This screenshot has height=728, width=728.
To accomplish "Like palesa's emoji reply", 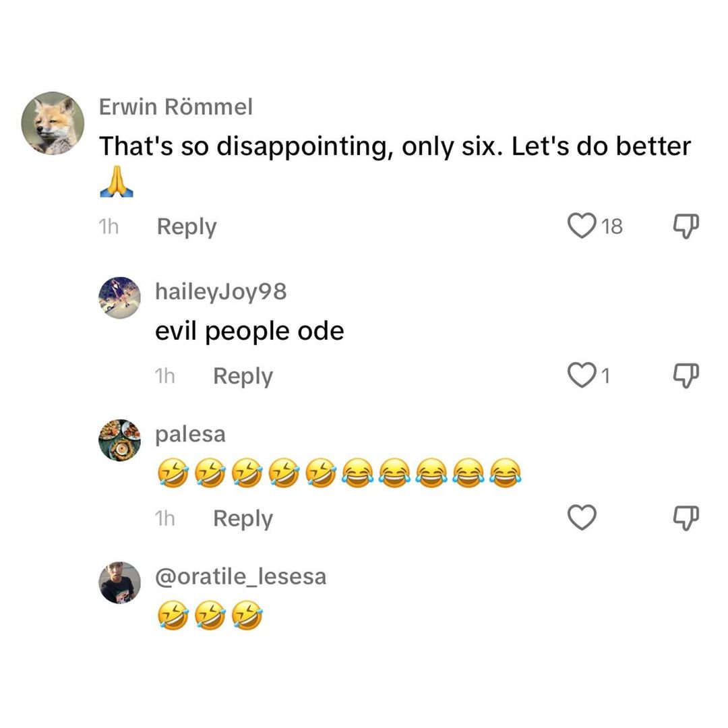I will tap(582, 517).
